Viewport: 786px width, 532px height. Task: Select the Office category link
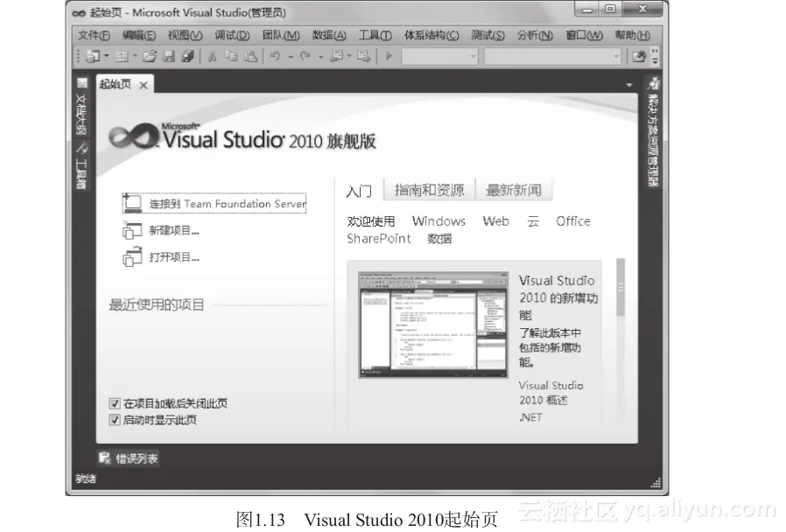click(573, 221)
